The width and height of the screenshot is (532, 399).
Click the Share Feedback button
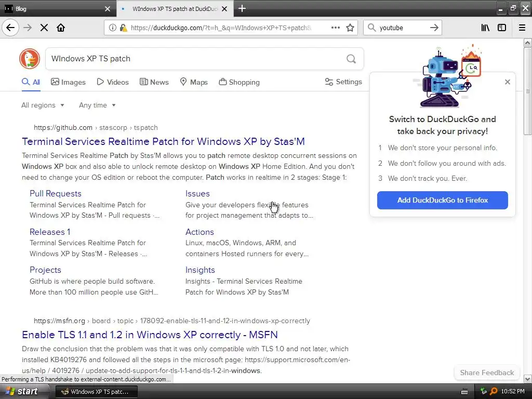487,373
